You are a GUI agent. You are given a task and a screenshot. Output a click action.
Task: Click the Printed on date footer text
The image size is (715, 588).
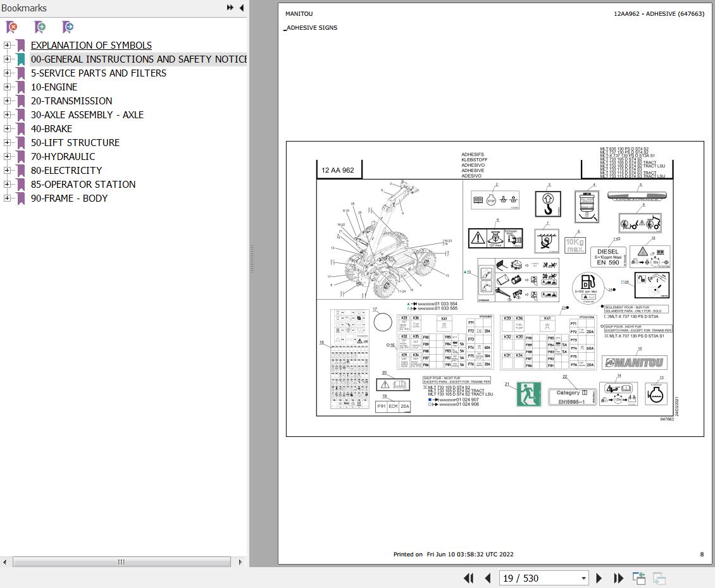click(453, 554)
